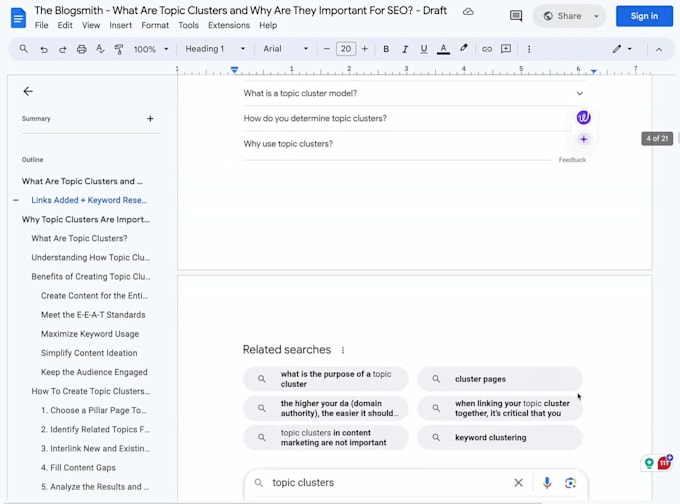Open the comment history
Image resolution: width=680 pixels, height=504 pixels.
point(516,16)
